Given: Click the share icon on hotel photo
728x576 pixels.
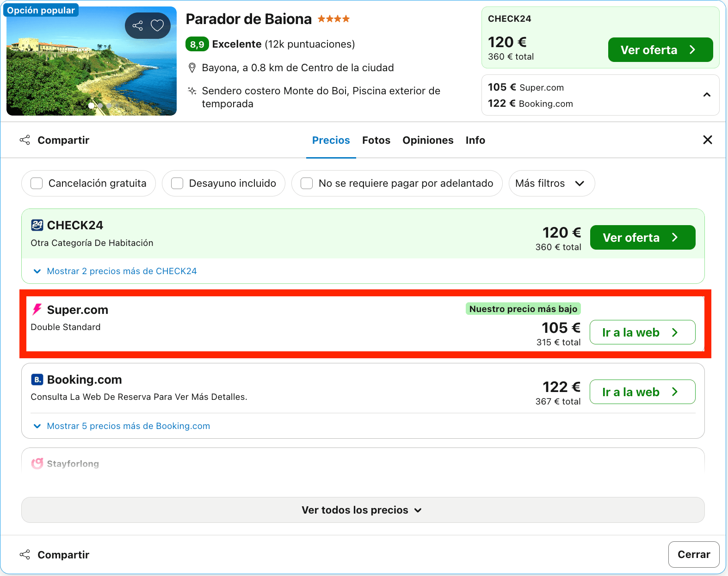Looking at the screenshot, I should click(138, 25).
